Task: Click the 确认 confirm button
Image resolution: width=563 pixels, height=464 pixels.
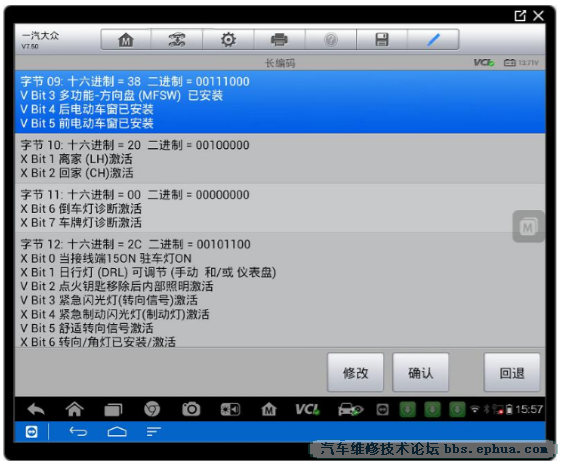Action: click(420, 373)
